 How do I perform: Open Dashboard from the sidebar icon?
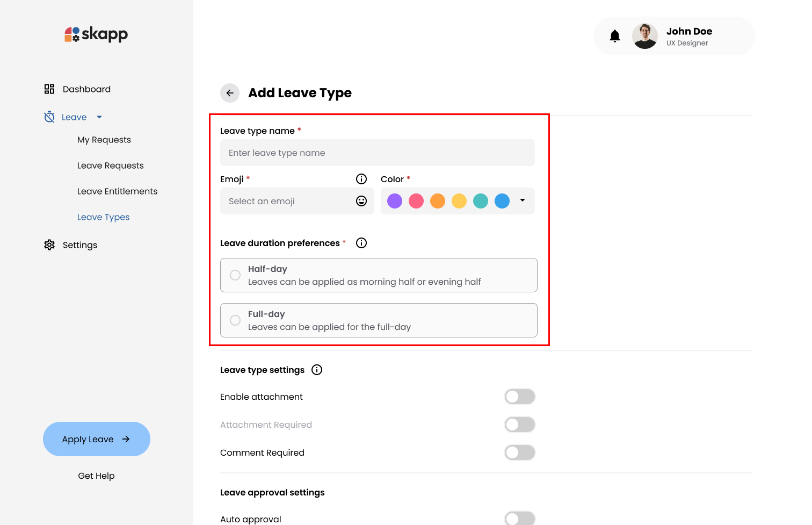(49, 89)
